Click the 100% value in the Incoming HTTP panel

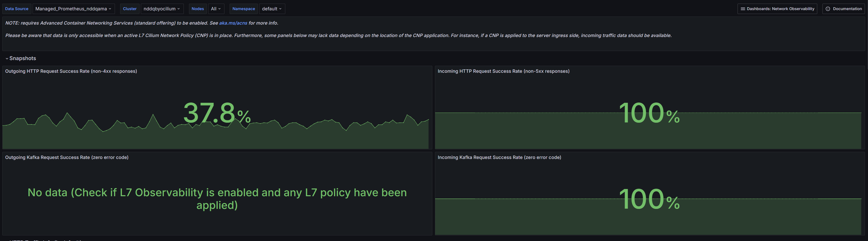(x=649, y=113)
